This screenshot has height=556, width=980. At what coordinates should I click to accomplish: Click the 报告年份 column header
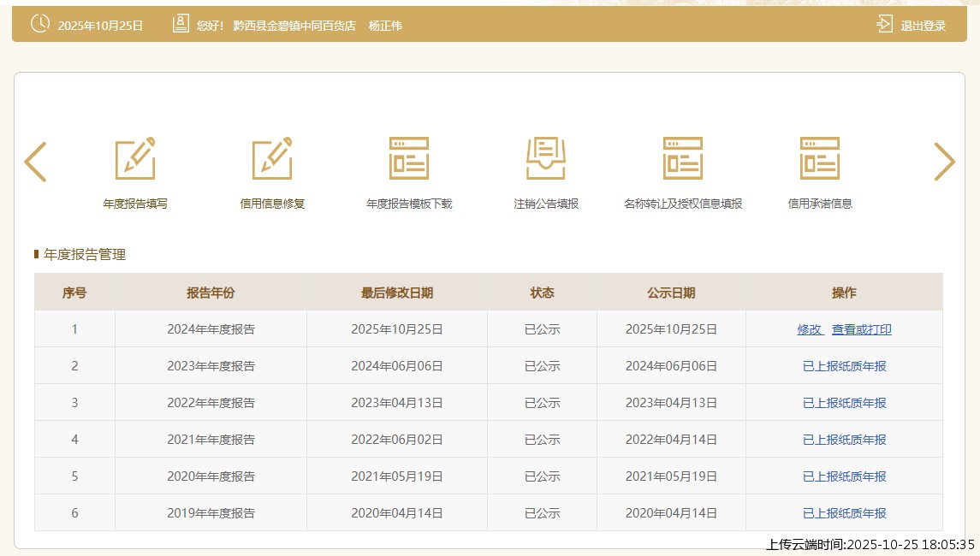click(x=211, y=293)
